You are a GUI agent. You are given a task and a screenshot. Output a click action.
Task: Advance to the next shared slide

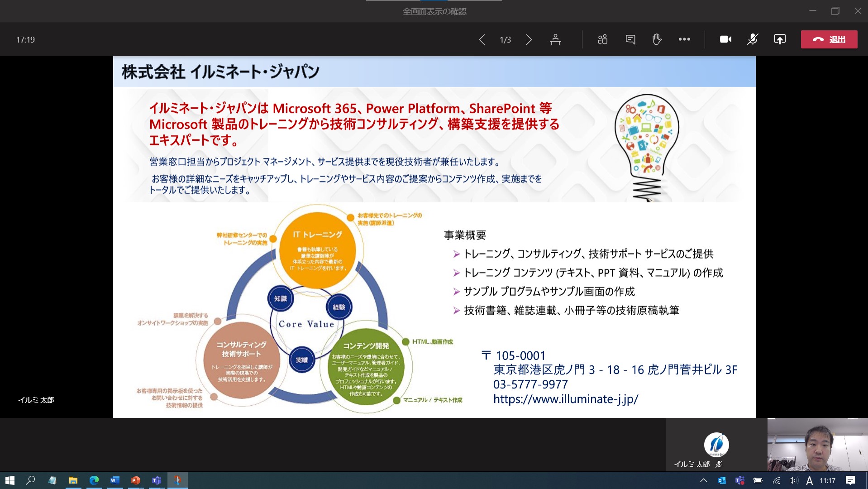[x=529, y=40]
